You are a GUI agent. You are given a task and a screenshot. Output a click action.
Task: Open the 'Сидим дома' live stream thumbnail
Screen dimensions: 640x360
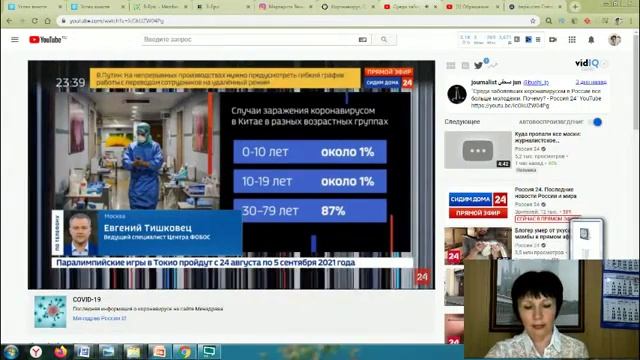click(478, 205)
